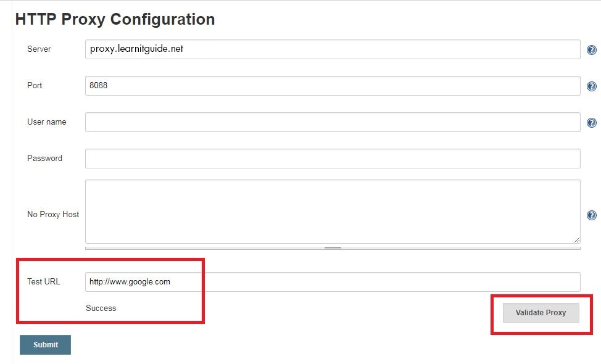
Task: Click the textarea resize handle corner
Action: coord(576,239)
